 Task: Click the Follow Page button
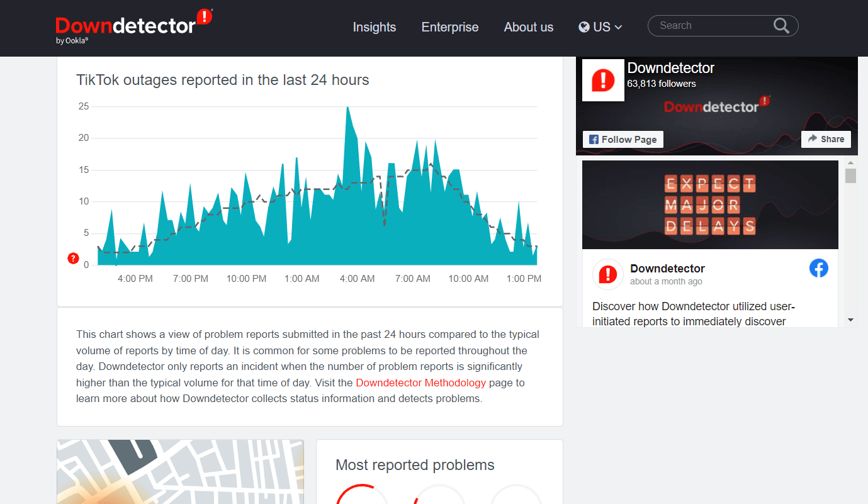click(x=623, y=139)
